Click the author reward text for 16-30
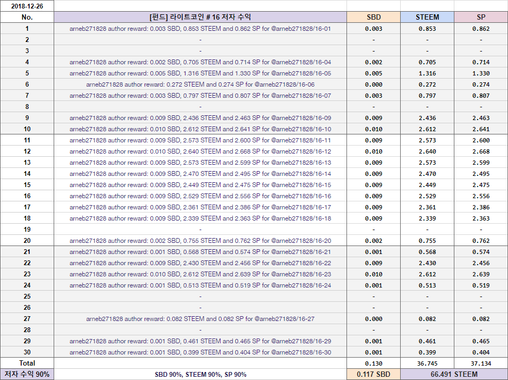Viewport: 508px width, 380px height. pyautogui.click(x=200, y=352)
